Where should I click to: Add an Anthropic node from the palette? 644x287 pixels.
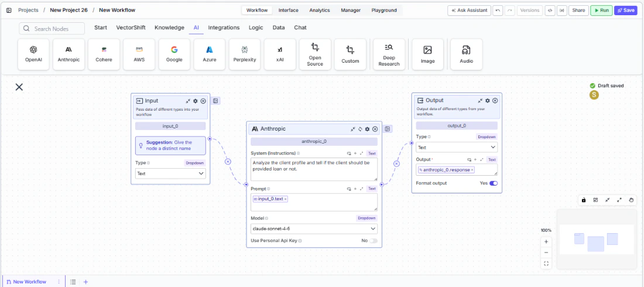pyautogui.click(x=68, y=54)
